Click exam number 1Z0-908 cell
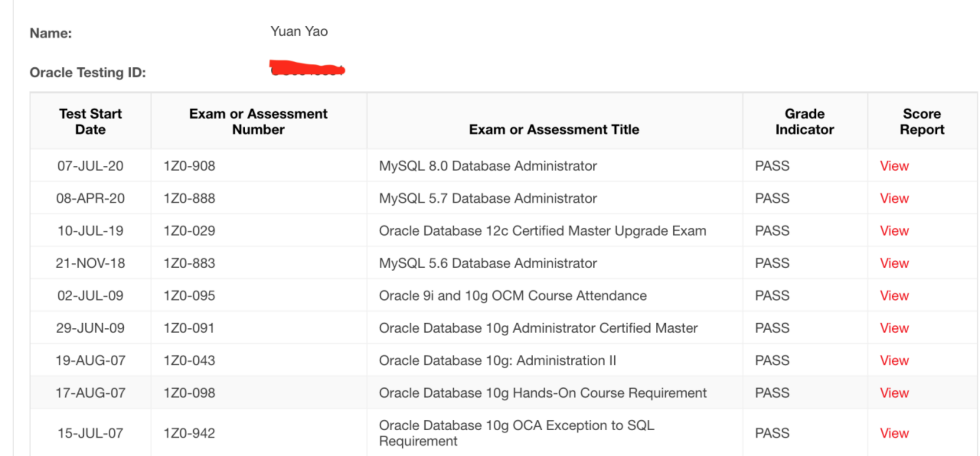 189,166
